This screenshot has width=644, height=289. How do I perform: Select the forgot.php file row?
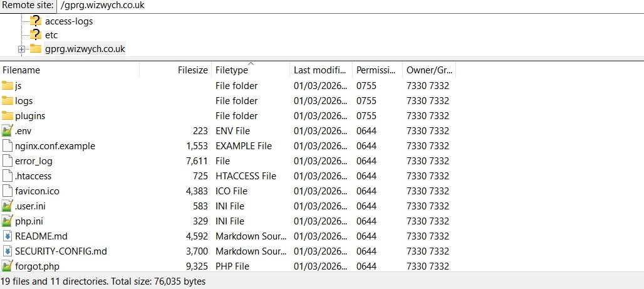tap(37, 266)
